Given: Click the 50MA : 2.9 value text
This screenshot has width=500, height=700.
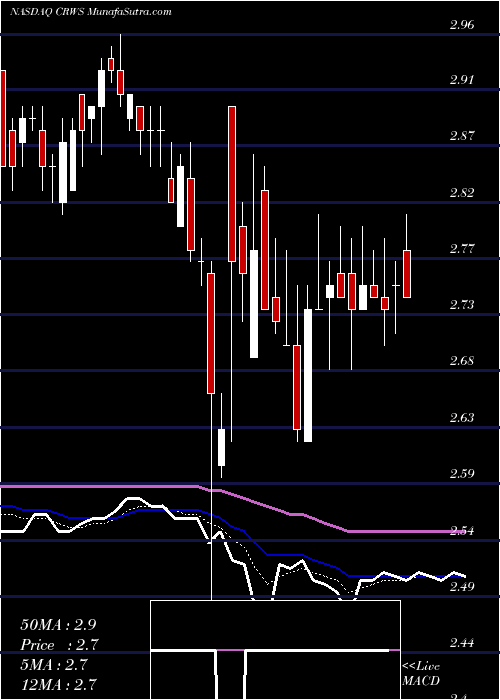Looking at the screenshot, I should [58, 625].
